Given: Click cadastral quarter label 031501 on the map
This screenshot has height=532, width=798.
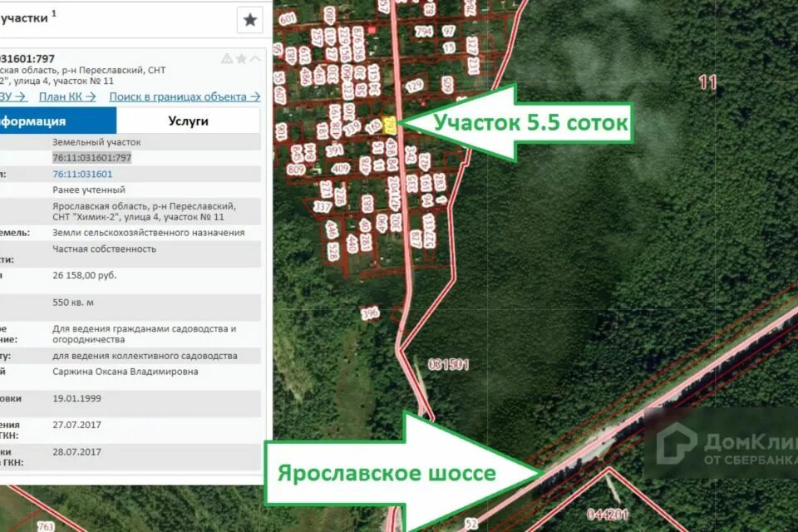Looking at the screenshot, I should coord(447,362).
